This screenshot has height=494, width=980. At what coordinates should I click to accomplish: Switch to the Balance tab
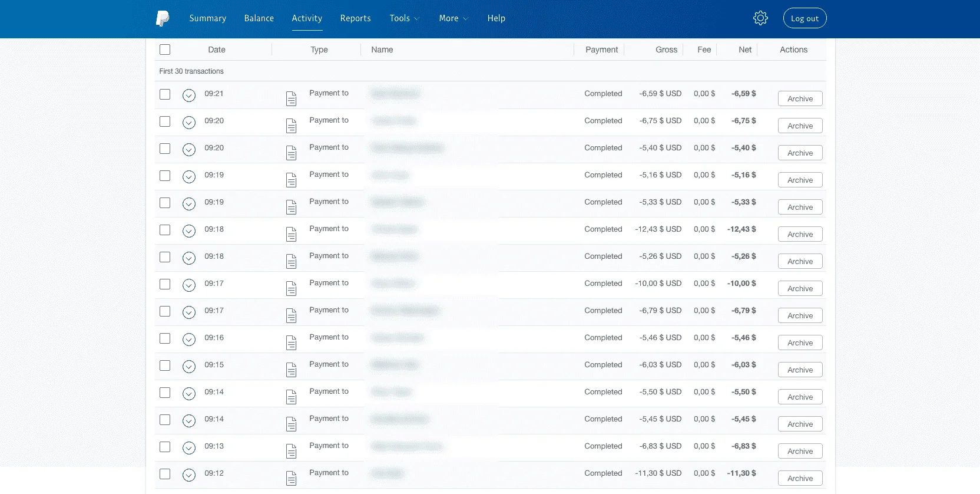(259, 18)
